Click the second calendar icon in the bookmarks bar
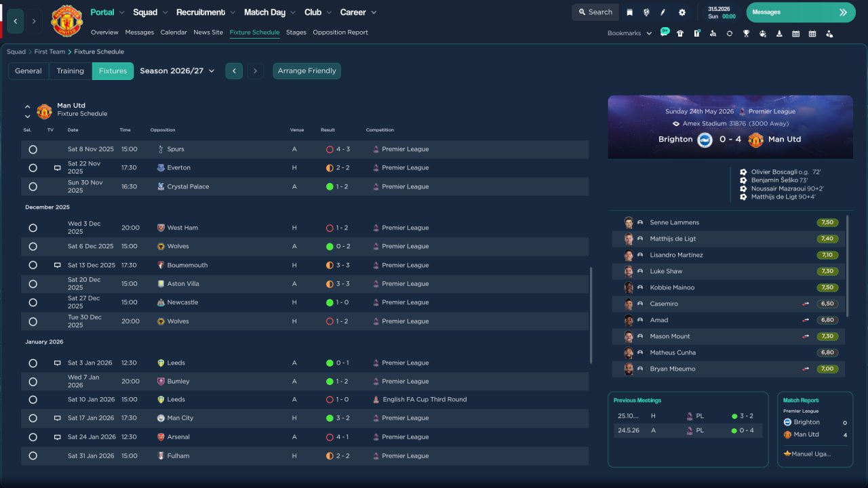This screenshot has height=488, width=868. pos(812,33)
